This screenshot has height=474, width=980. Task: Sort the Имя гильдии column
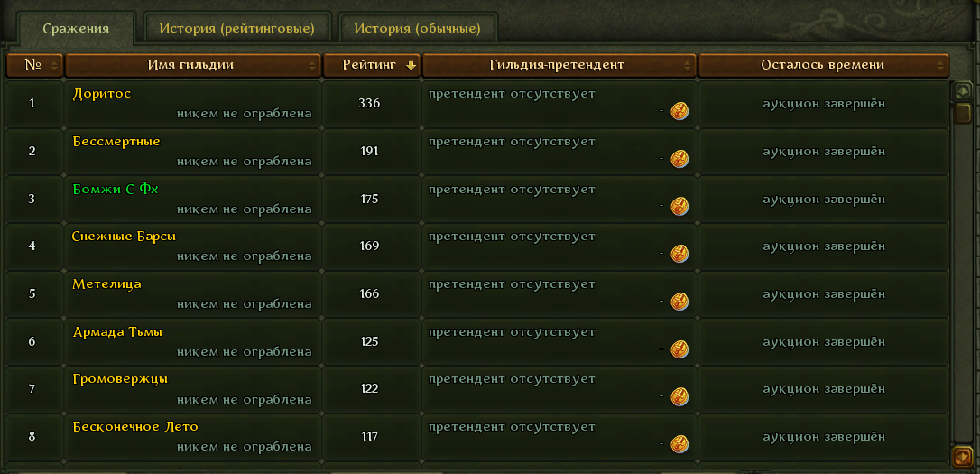tap(192, 65)
